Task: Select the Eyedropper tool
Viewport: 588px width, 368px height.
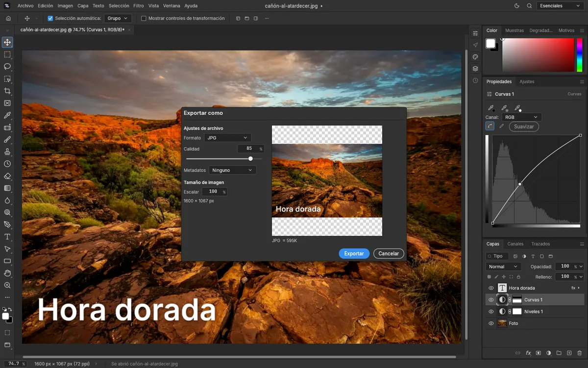Action: tap(7, 115)
